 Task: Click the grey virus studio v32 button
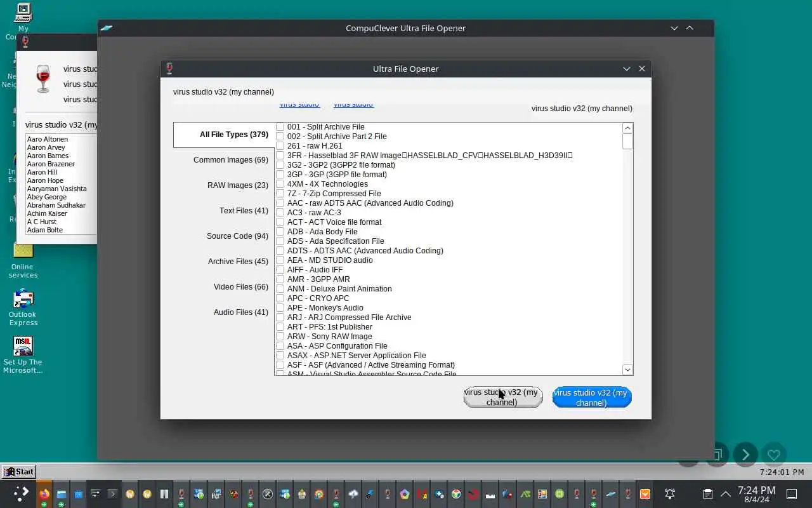pos(503,397)
